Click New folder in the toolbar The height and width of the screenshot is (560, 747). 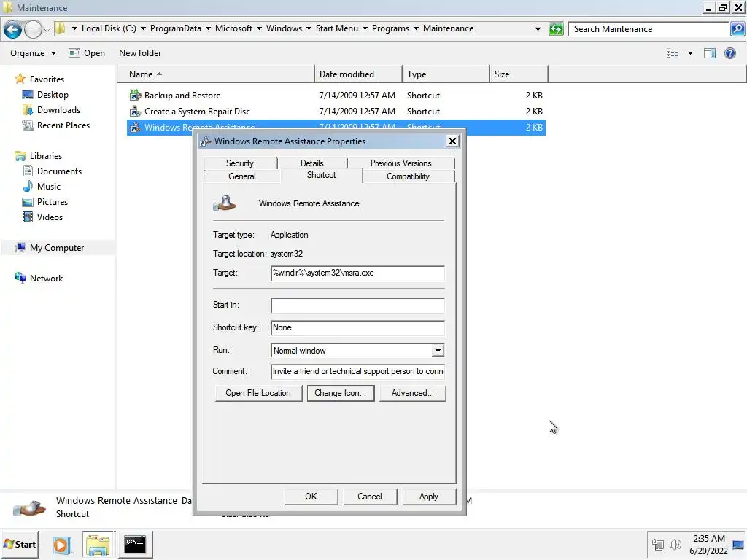140,52
